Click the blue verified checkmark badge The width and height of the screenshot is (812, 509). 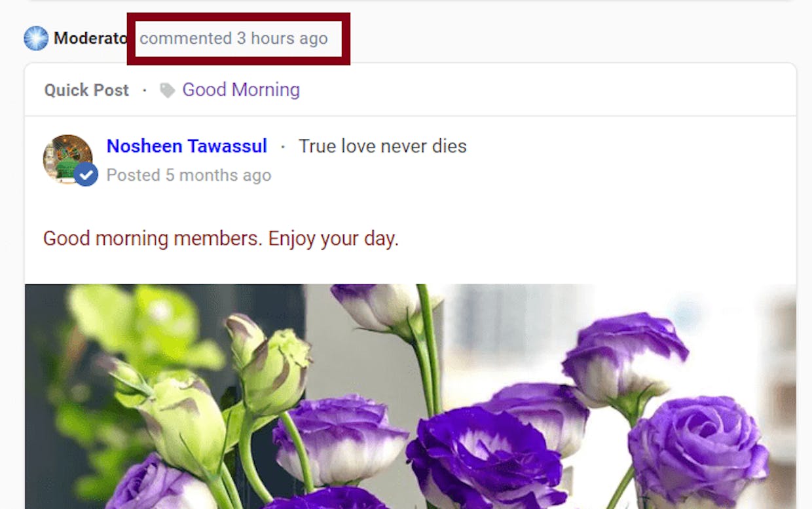(x=86, y=175)
